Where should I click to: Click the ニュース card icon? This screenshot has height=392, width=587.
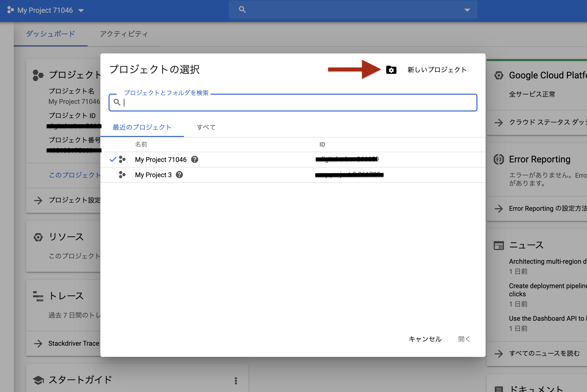(x=499, y=245)
